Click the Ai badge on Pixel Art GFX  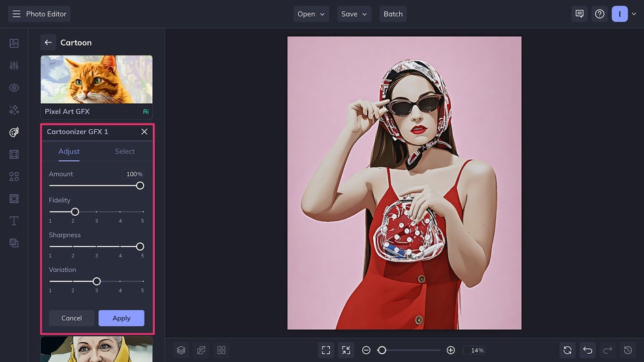point(146,111)
